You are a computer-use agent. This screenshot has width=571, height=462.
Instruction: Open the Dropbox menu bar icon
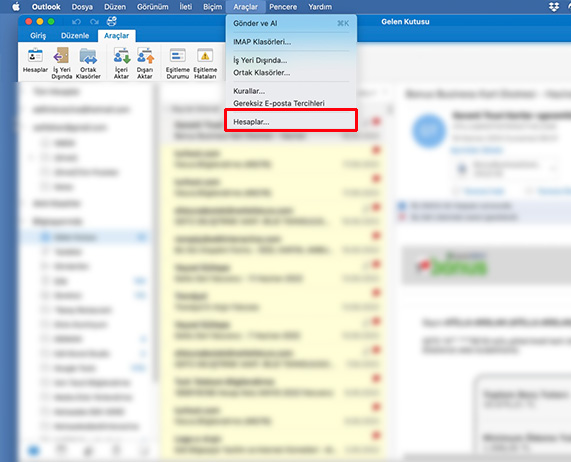[x=554, y=7]
